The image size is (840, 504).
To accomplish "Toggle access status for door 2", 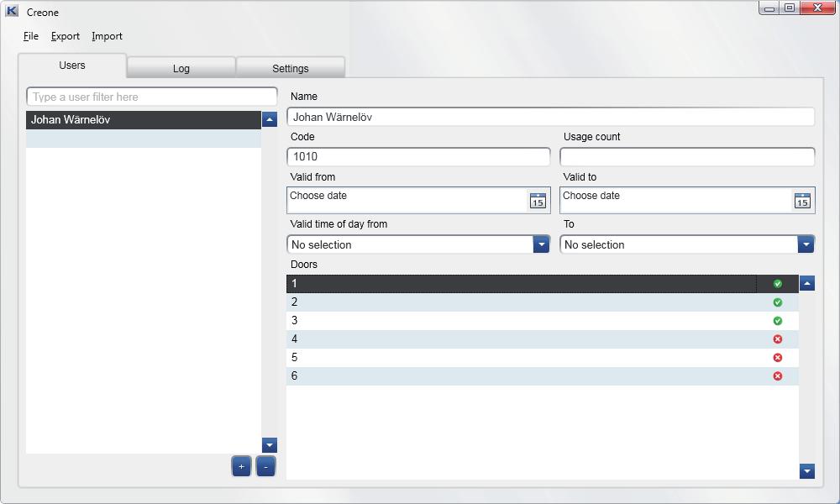I will pos(777,302).
